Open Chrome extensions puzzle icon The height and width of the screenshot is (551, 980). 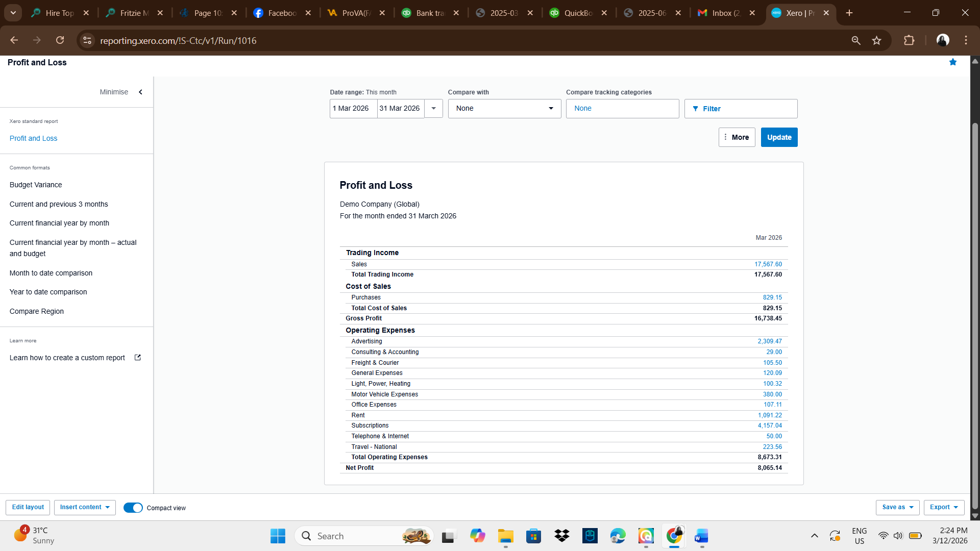pyautogui.click(x=909, y=41)
